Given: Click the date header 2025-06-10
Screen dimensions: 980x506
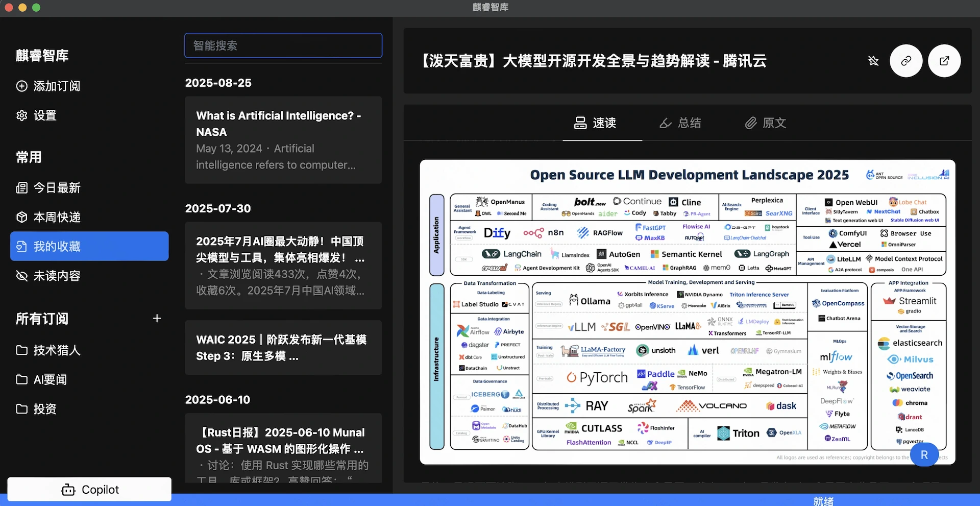Looking at the screenshot, I should point(218,400).
